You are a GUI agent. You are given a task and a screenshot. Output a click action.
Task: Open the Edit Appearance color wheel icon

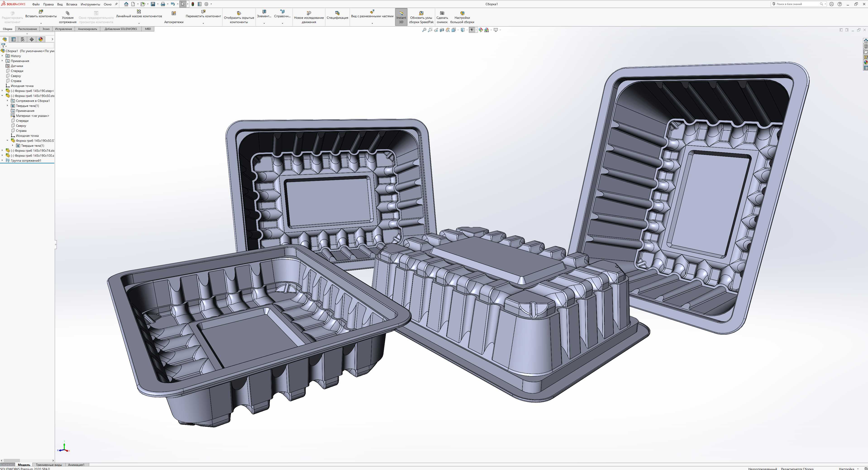481,30
